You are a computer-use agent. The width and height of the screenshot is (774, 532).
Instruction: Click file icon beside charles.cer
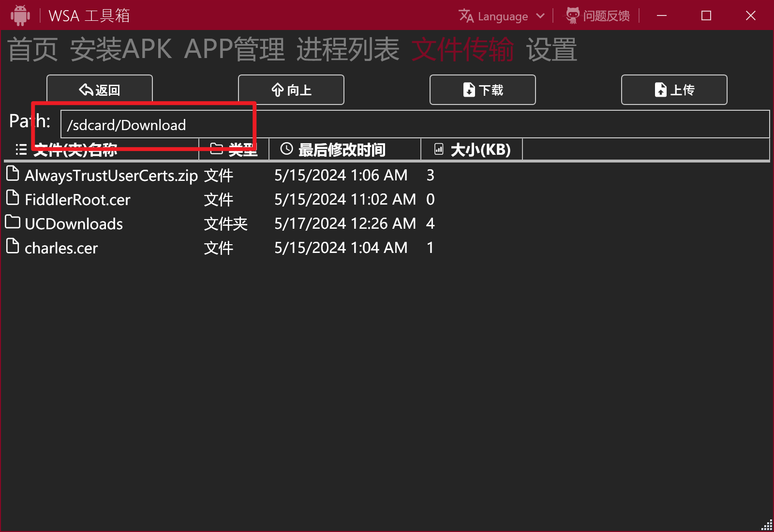pos(13,246)
